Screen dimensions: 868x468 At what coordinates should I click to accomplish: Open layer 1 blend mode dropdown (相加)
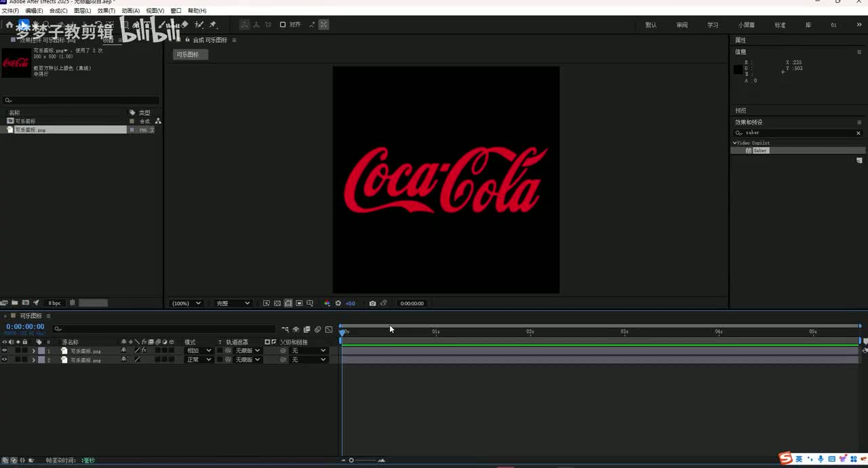click(199, 351)
